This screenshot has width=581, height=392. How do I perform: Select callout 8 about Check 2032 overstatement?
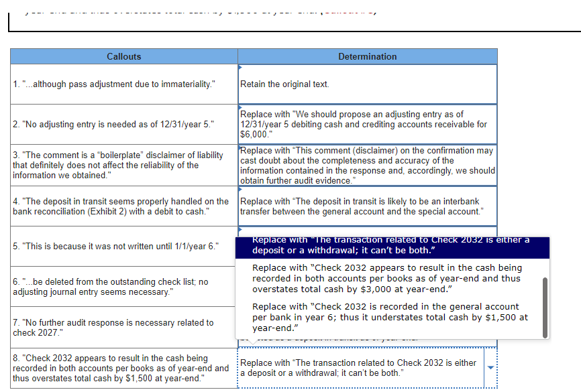[x=123, y=367]
